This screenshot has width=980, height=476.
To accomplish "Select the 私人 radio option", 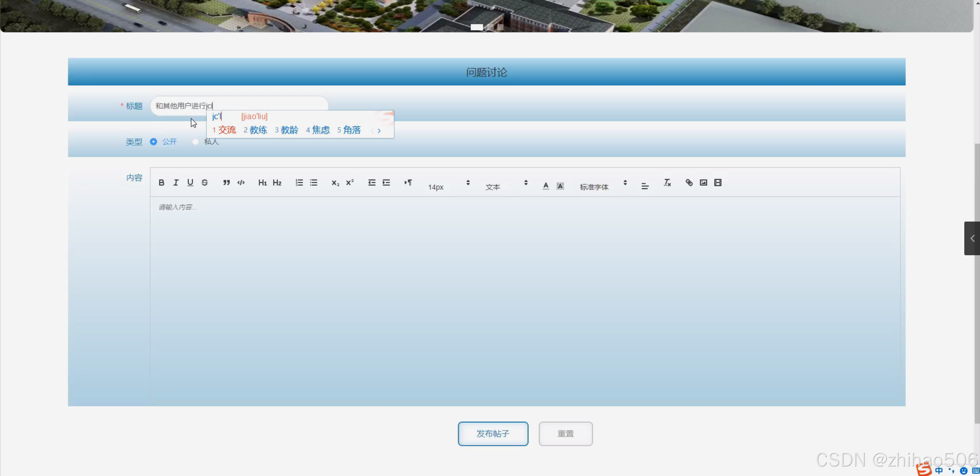I will pyautogui.click(x=195, y=142).
